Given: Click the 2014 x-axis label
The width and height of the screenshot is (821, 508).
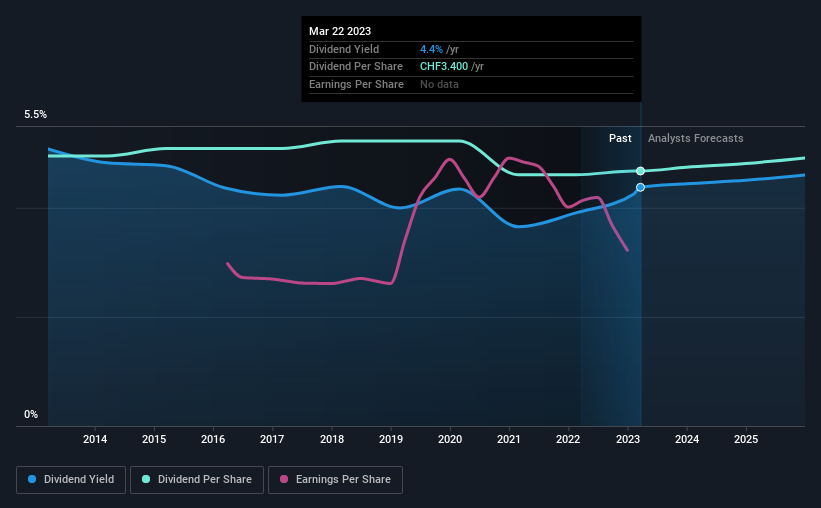Looking at the screenshot, I should click(95, 439).
